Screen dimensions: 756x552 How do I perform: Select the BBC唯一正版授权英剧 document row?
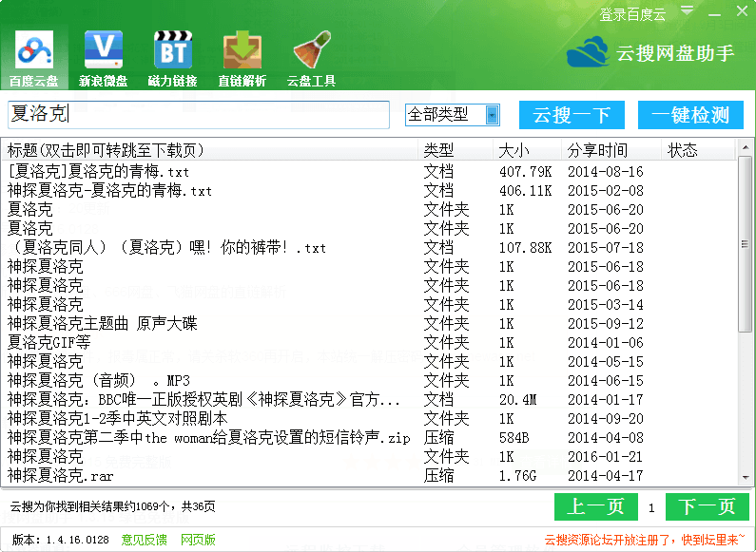[x=370, y=399]
